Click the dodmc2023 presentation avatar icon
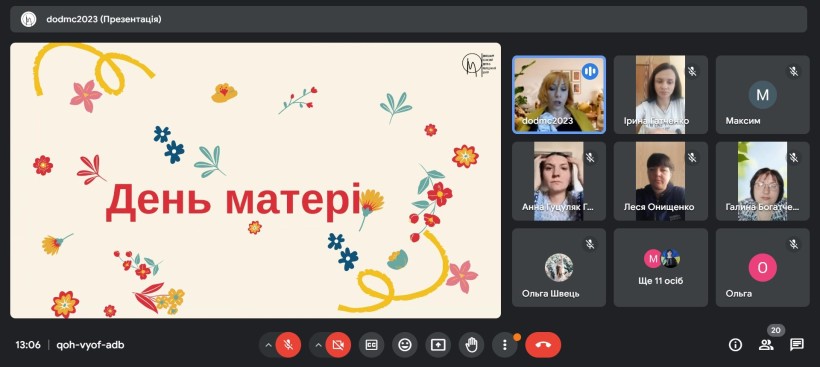The height and width of the screenshot is (367, 820). pyautogui.click(x=28, y=19)
